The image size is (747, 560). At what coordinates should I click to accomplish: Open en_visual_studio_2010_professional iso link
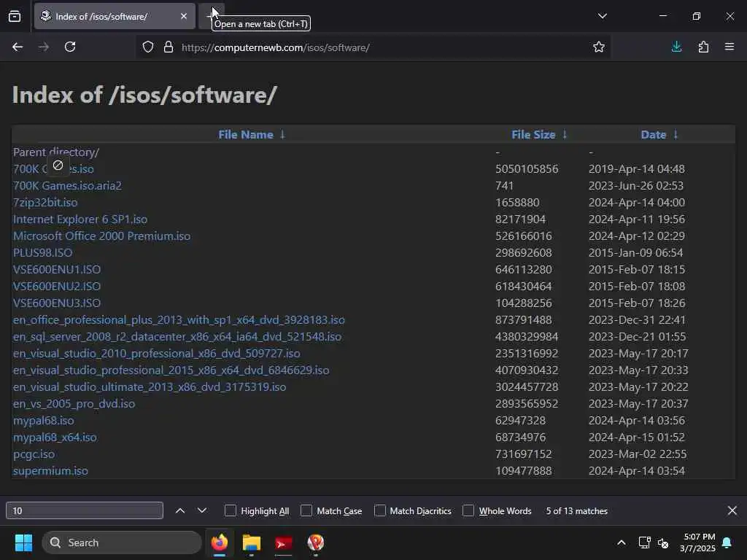pyautogui.click(x=156, y=354)
